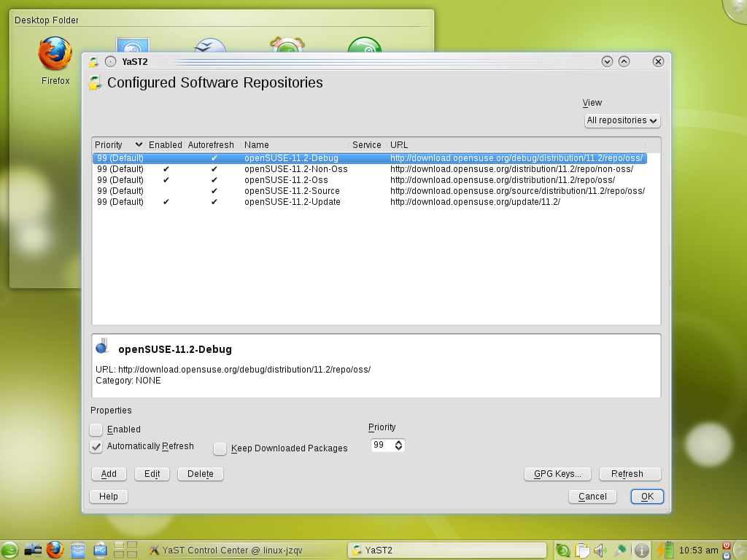Enable the selected repository checkbox
The image size is (747, 560).
pyautogui.click(x=96, y=429)
